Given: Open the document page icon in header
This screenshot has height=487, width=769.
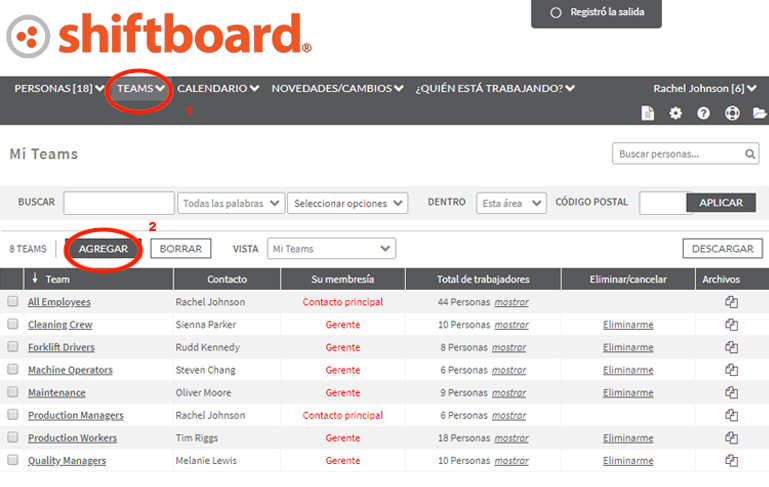Looking at the screenshot, I should pyautogui.click(x=647, y=113).
